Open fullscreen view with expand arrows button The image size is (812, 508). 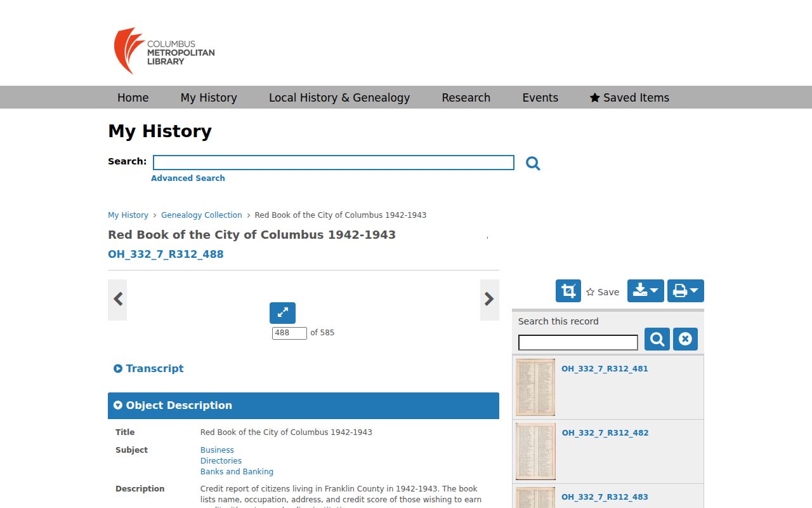pos(282,312)
